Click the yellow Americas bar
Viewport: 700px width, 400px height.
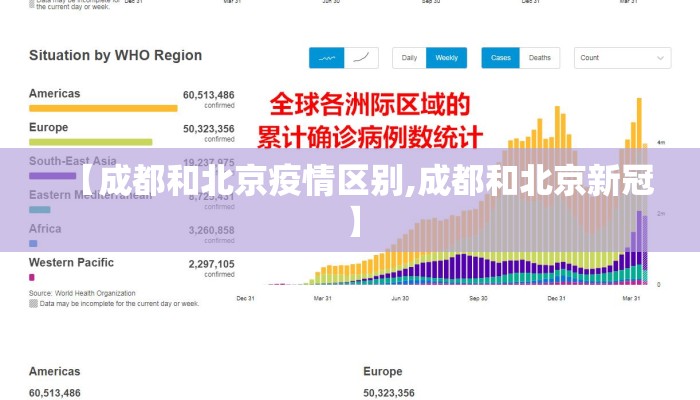103,108
